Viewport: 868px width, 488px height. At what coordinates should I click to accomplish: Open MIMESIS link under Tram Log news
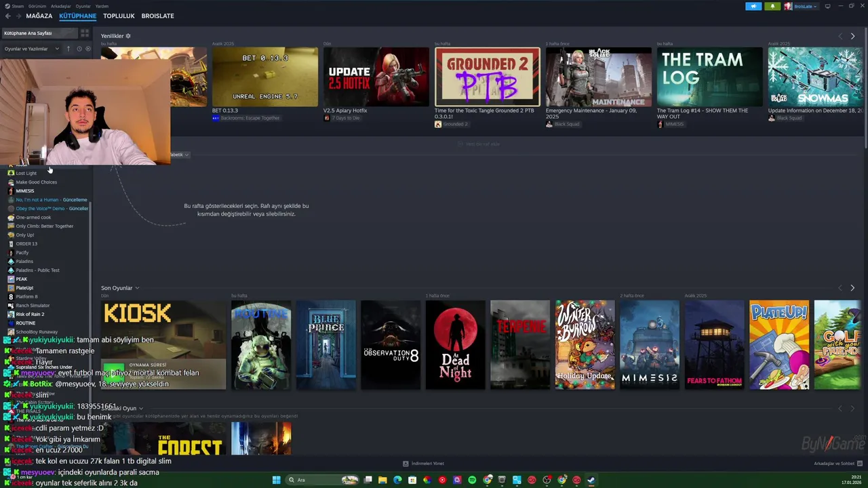(674, 124)
